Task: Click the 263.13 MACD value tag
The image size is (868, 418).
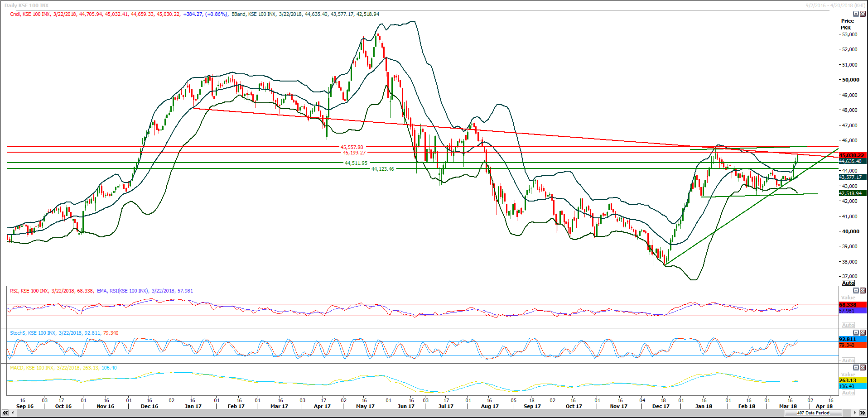Action: click(x=853, y=380)
